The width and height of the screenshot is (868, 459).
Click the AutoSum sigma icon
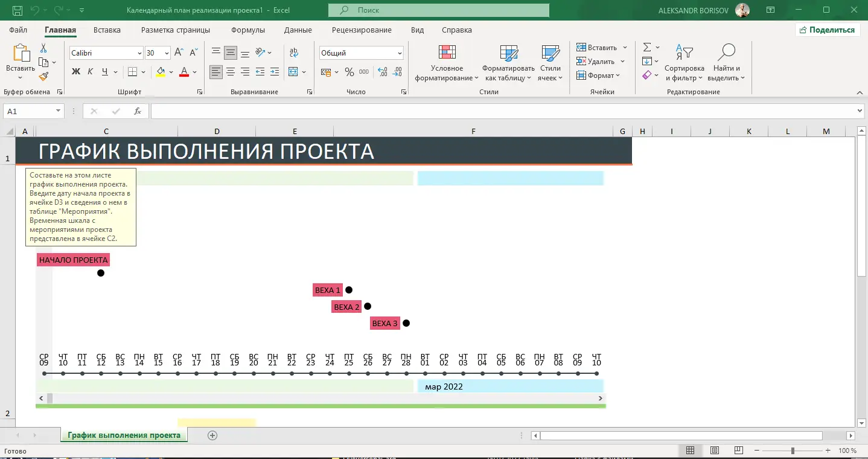pos(647,47)
